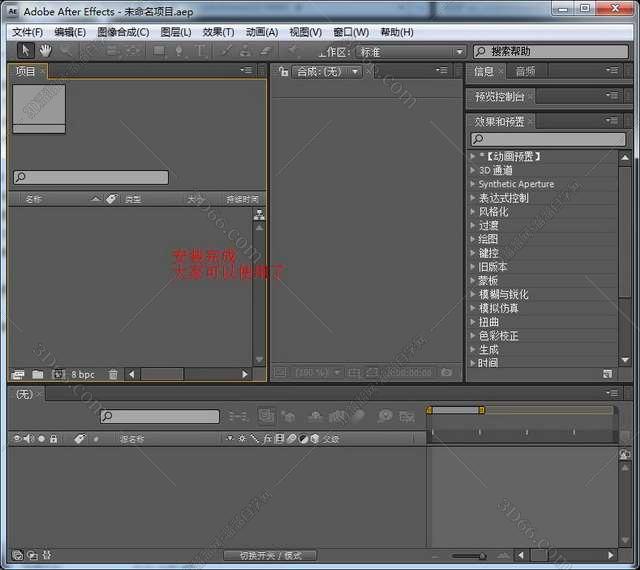Viewport: 640px width, 570px height.
Task: Select the Puppet Pin tool
Action: click(x=292, y=51)
